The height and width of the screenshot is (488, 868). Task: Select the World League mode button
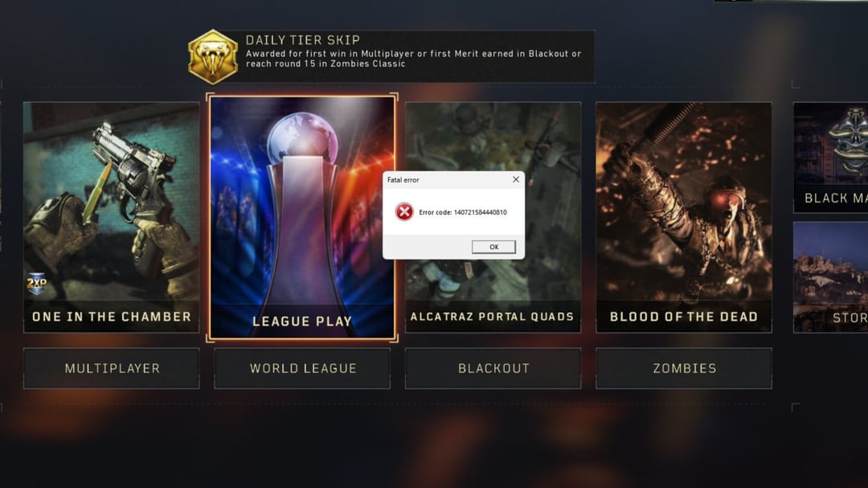coord(302,368)
